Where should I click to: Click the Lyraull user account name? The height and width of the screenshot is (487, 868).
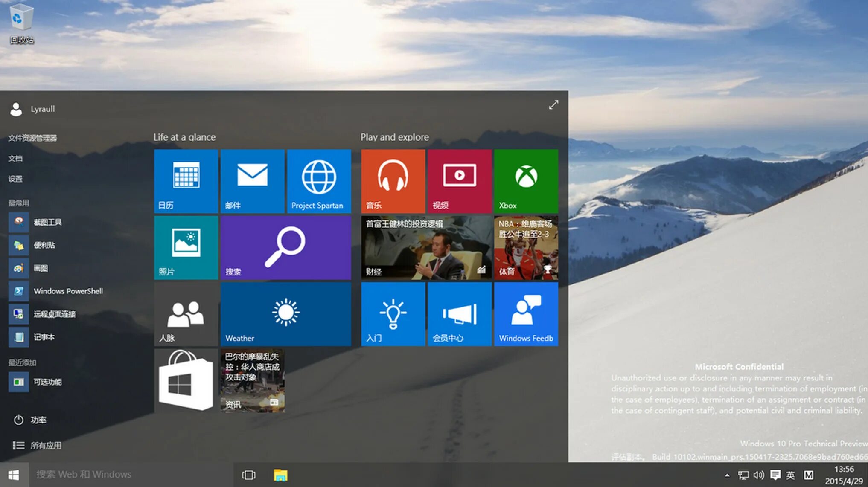pos(43,109)
